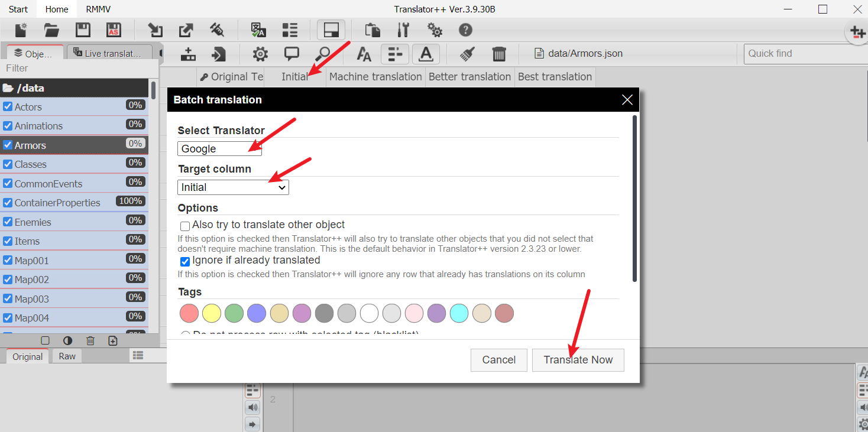
Task: Click the Filter field above the file list
Action: point(79,69)
